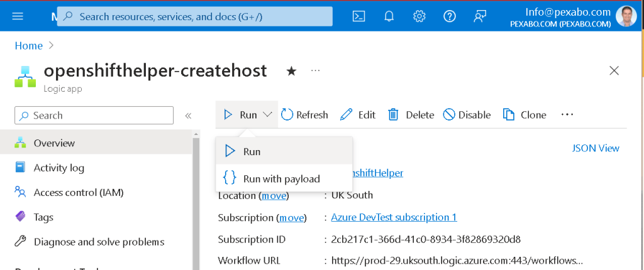The image size is (644, 270).
Task: Toggle the favorite star for openshifthelper-createhost
Action: tap(291, 72)
